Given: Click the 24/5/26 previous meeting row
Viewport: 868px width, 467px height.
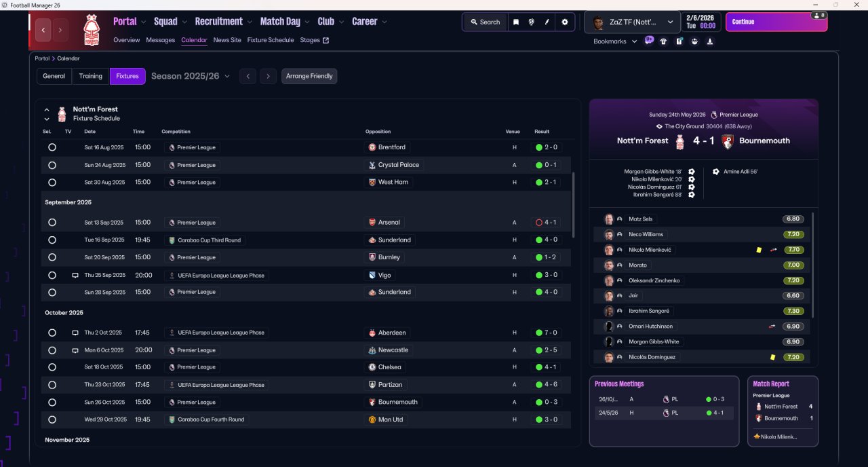Looking at the screenshot, I should 664,413.
